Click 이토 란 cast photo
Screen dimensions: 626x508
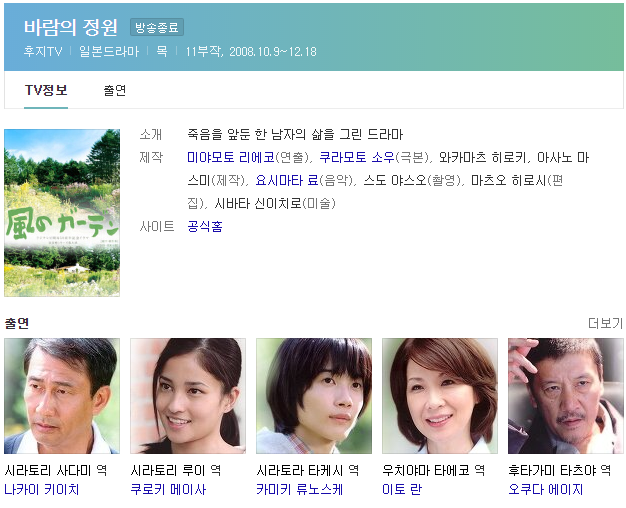440,396
